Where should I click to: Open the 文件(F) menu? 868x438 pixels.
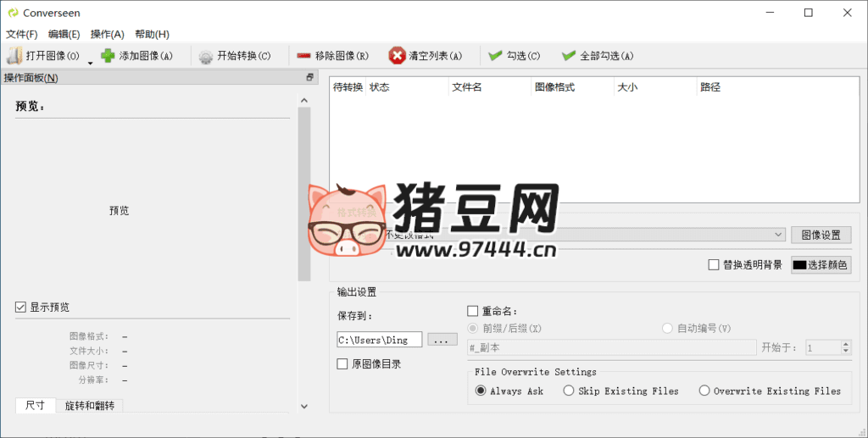click(21, 34)
